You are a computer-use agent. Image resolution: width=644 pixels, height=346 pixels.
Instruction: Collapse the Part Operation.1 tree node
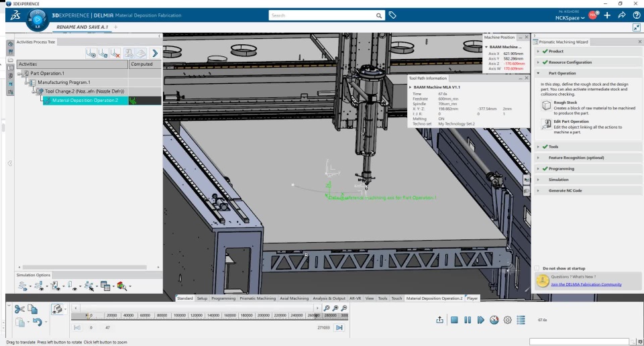(19, 74)
